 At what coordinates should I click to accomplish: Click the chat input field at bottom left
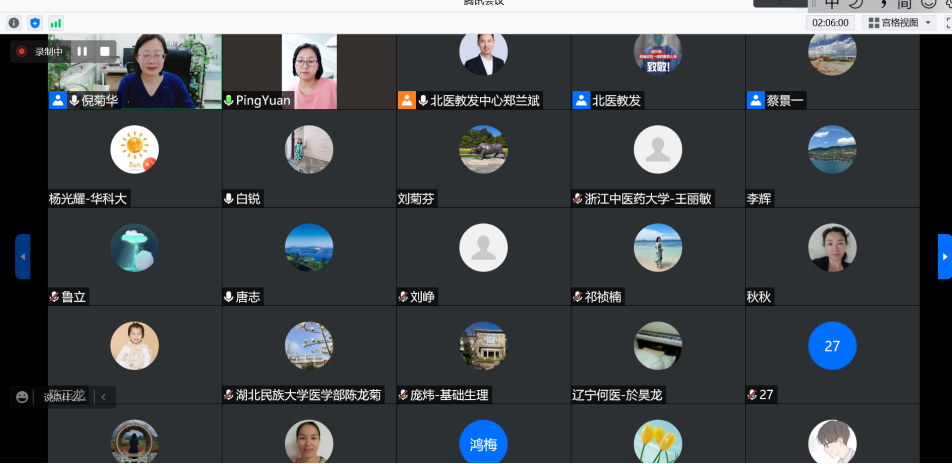click(x=64, y=396)
